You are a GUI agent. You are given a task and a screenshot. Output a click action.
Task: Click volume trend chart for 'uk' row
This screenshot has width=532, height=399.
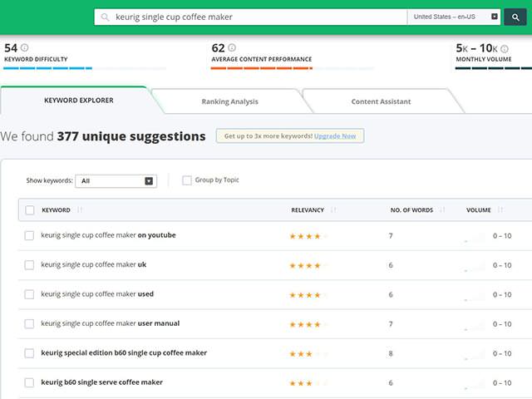point(475,266)
